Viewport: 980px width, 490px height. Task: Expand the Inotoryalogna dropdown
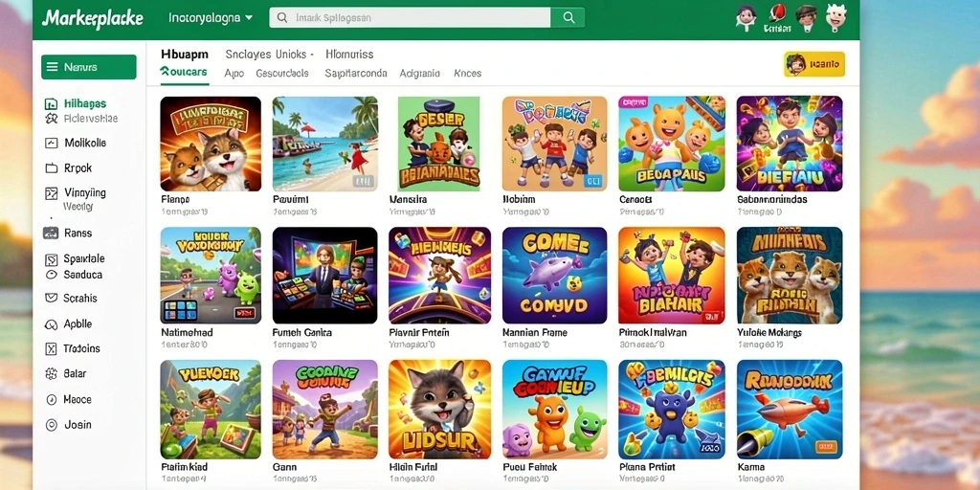pyautogui.click(x=211, y=18)
